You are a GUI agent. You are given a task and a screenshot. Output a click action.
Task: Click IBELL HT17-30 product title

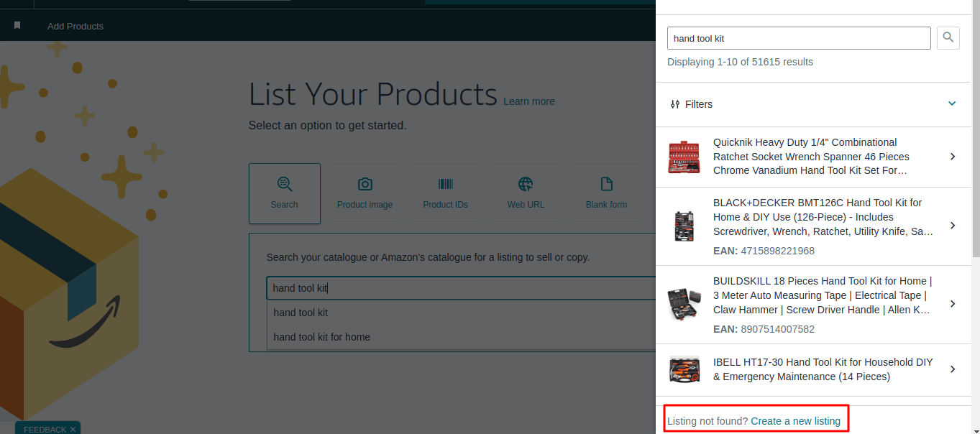coord(823,369)
